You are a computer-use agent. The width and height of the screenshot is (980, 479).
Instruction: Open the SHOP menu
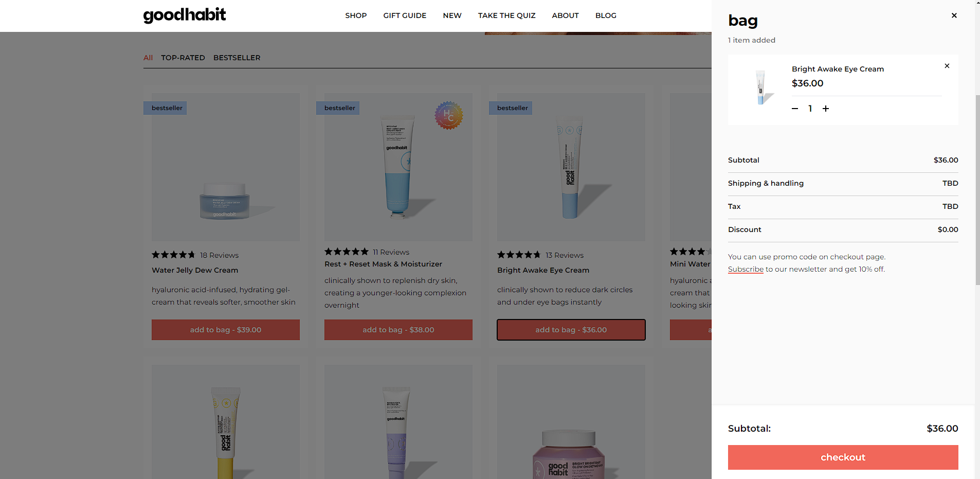[356, 15]
